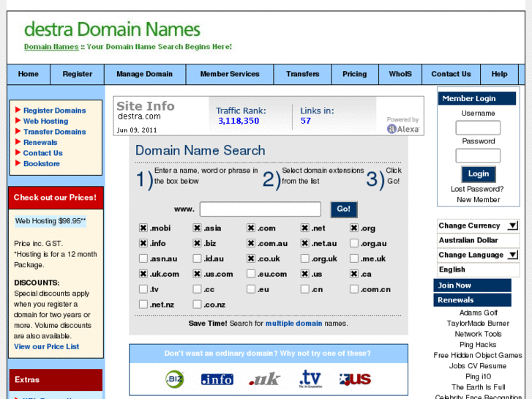Open Contact Us in the left sidebar
Screen dimensions: 532x399
pyautogui.click(x=43, y=153)
